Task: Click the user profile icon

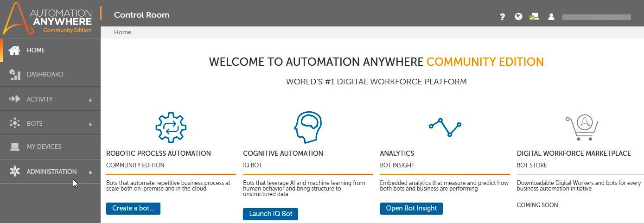Action: point(551,17)
